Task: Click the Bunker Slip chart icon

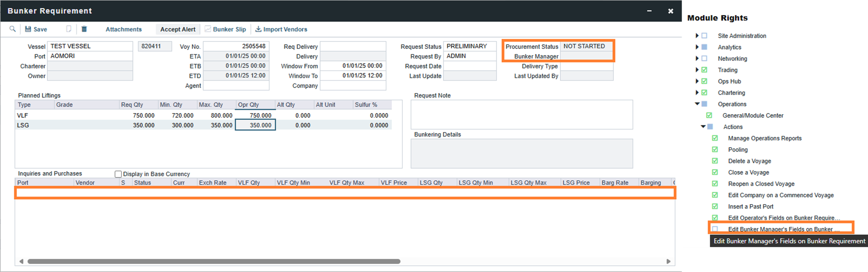Action: [x=208, y=29]
